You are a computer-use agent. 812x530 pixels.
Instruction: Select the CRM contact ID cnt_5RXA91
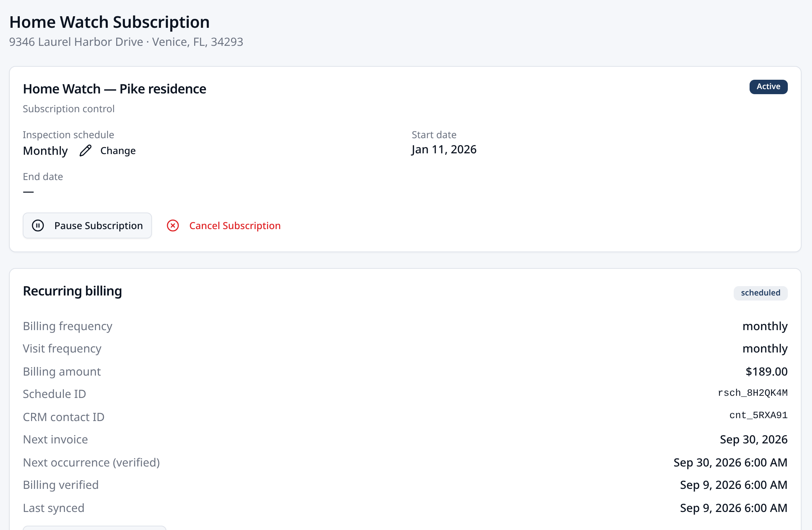[x=758, y=415]
